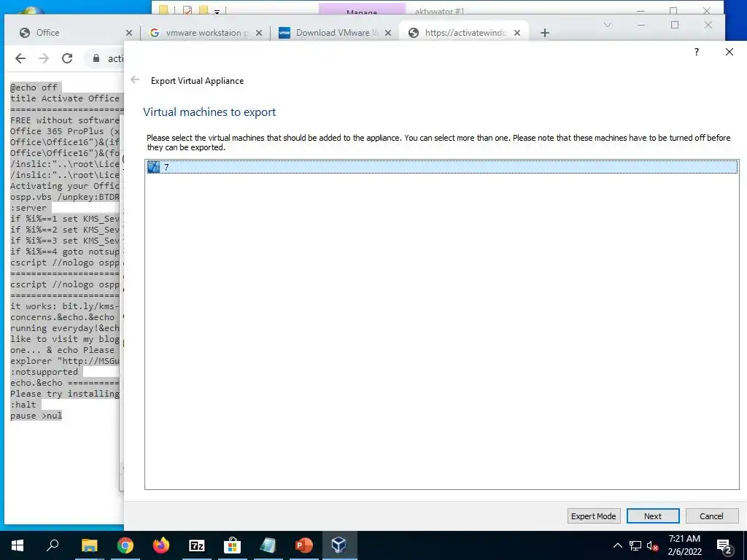Close the vmware workstaion tab

coord(259,33)
